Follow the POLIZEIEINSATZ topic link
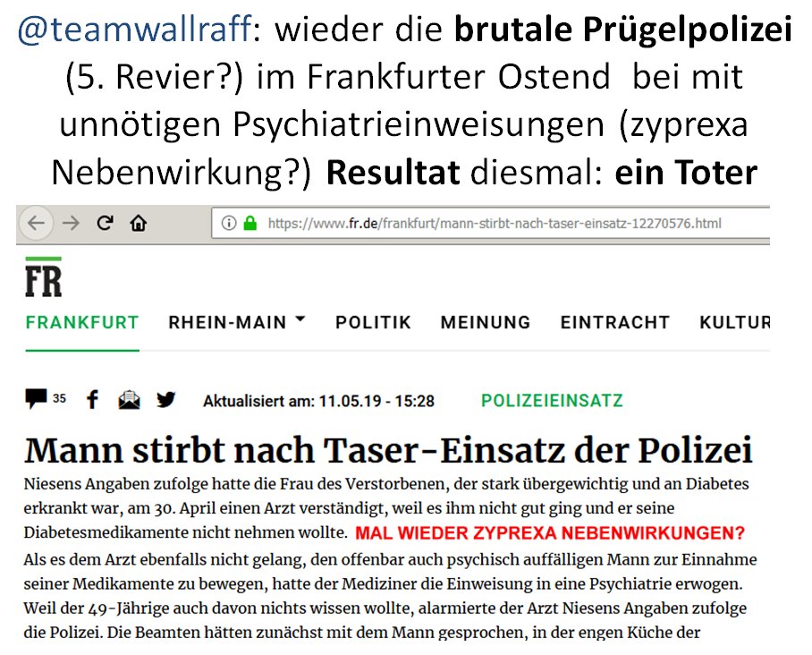The width and height of the screenshot is (812, 655). tap(552, 401)
